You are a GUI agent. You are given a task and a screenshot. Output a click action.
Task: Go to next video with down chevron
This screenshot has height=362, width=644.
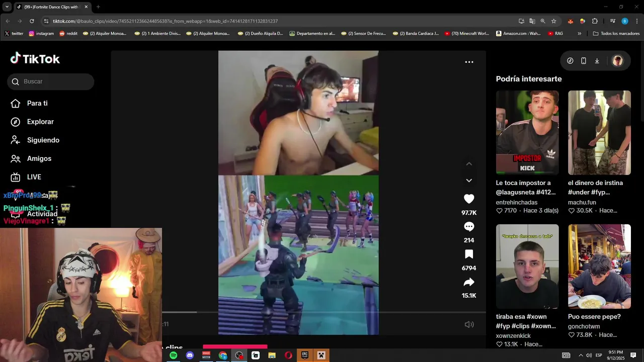(x=469, y=180)
